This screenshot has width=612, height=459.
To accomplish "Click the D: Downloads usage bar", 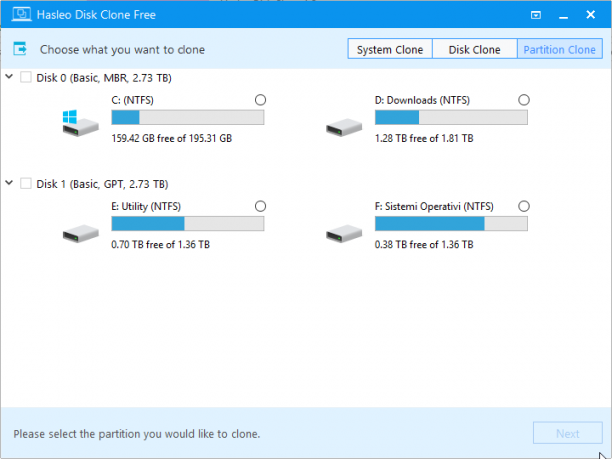I will 451,117.
